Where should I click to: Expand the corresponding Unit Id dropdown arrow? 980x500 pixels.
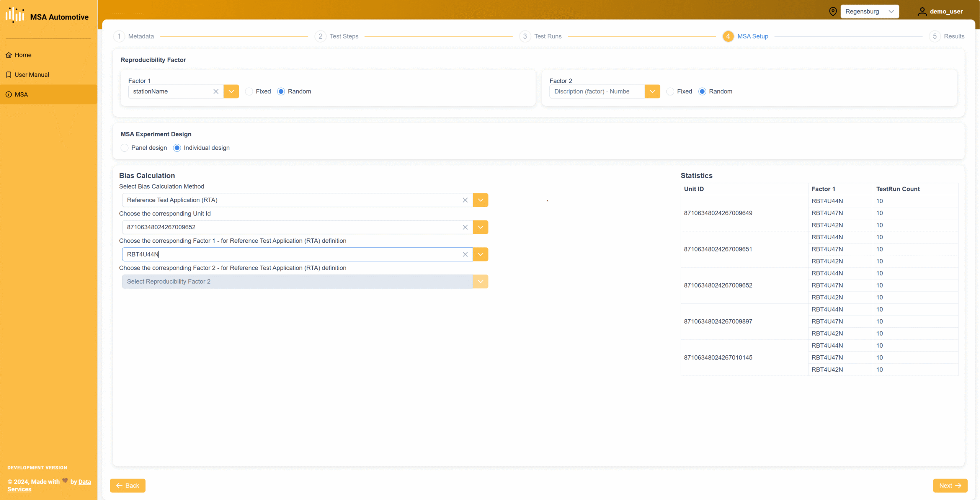pyautogui.click(x=480, y=227)
